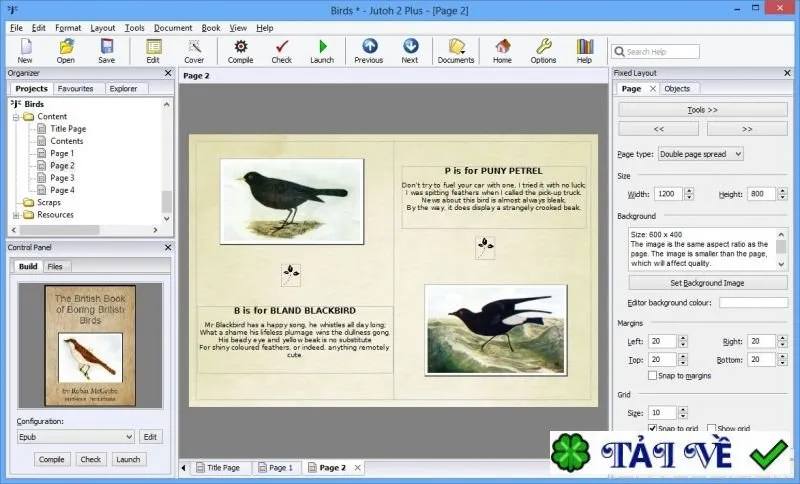Open the Cover design tool
Image resolution: width=800 pixels, height=484 pixels.
194,52
